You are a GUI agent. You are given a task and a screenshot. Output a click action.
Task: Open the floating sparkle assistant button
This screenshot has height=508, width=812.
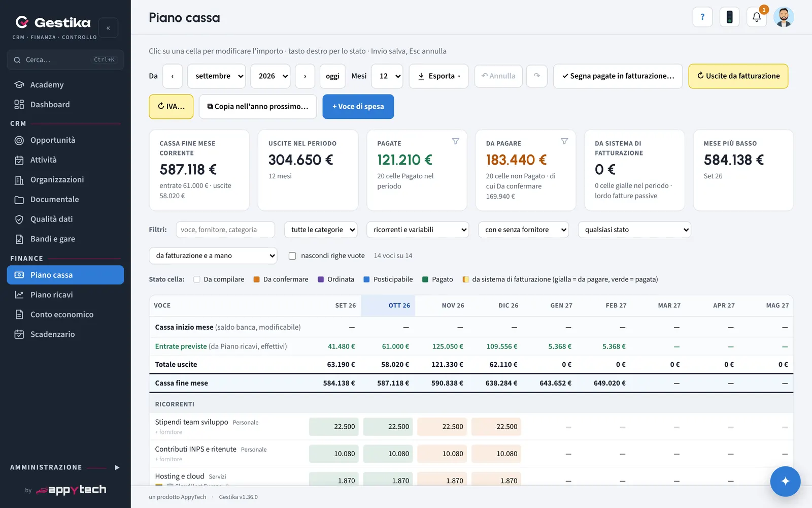785,481
